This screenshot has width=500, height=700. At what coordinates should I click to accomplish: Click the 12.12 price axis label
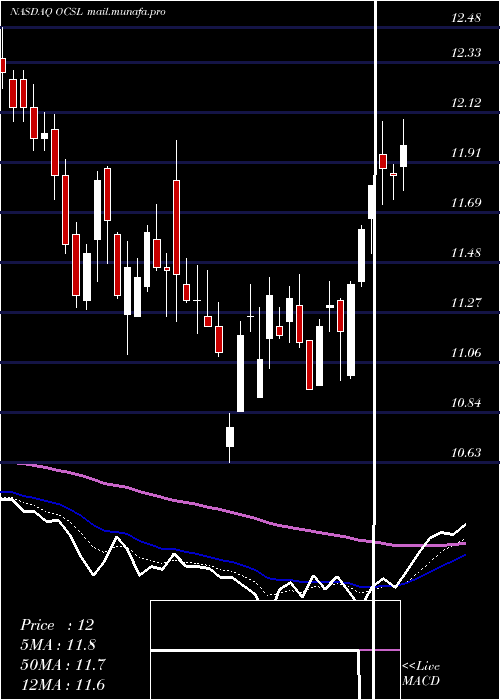(466, 103)
